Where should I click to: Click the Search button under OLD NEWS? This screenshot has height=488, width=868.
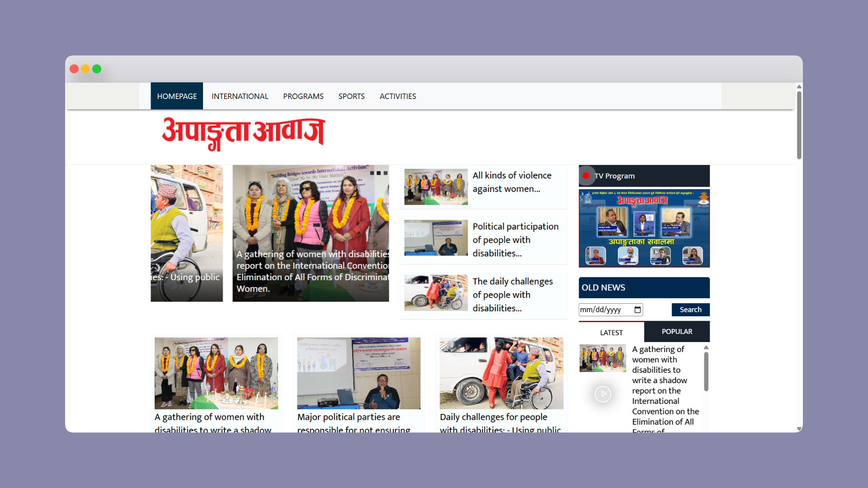click(690, 310)
